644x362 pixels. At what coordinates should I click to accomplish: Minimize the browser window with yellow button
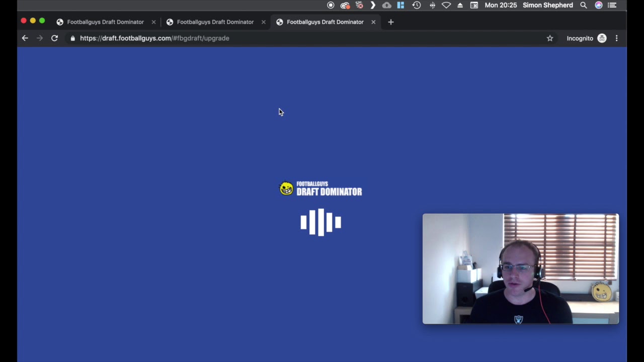coord(33,21)
